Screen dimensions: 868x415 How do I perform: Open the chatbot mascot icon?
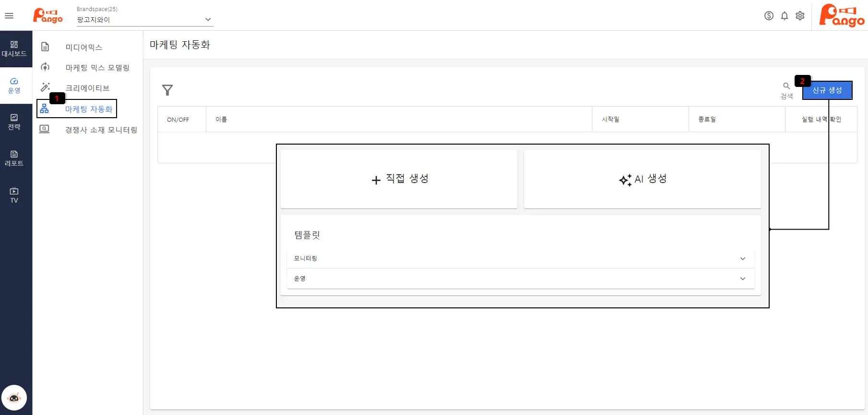pyautogui.click(x=14, y=398)
